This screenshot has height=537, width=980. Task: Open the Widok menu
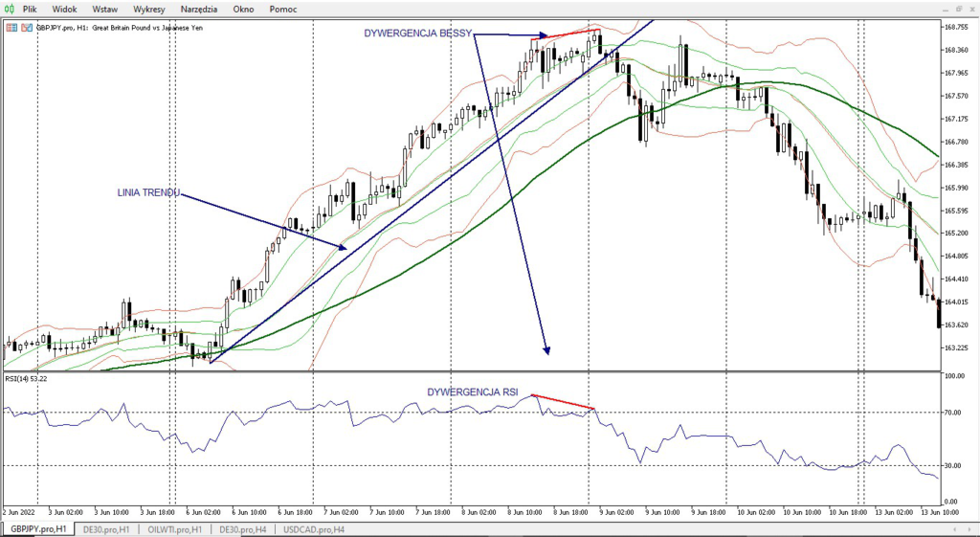pos(65,9)
